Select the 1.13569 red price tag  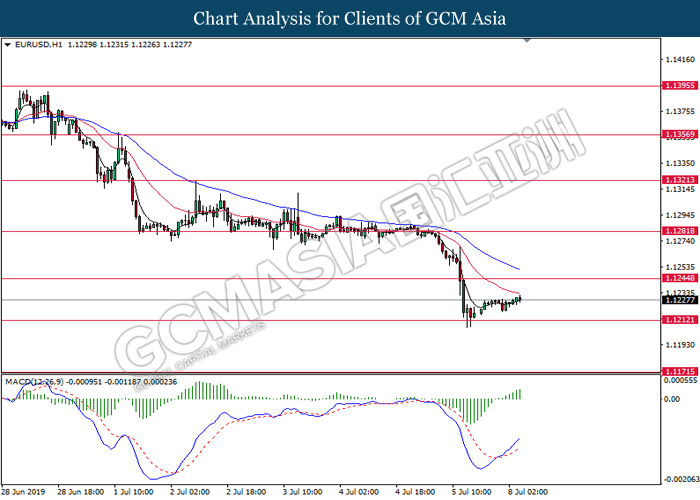[x=677, y=134]
